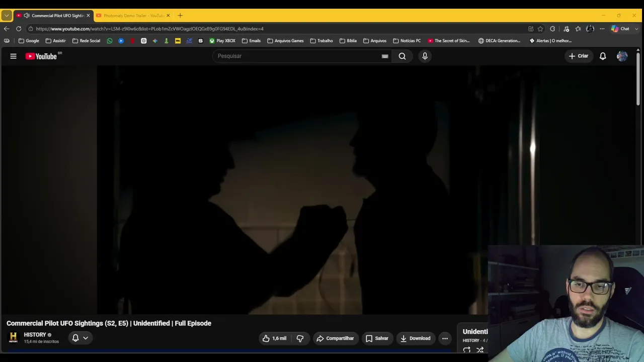
Task: View site information lock icon
Action: [x=31, y=29]
